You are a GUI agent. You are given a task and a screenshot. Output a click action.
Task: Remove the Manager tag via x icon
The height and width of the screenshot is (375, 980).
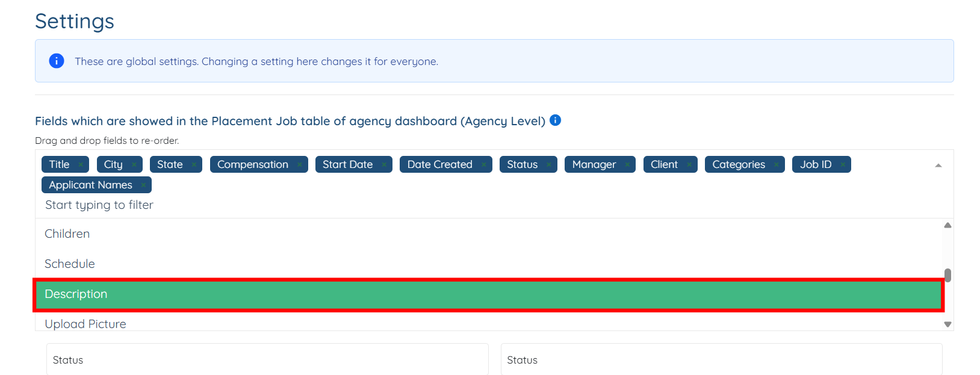point(627,165)
